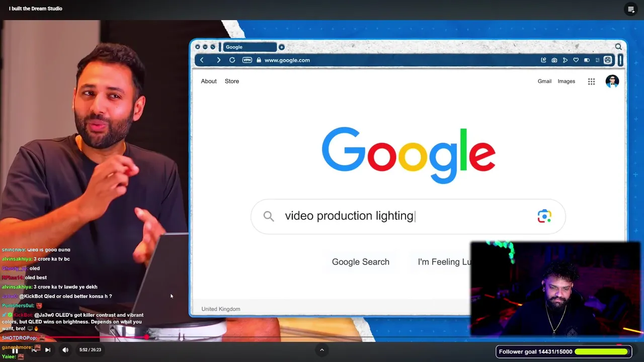Click the Google Search button
The height and width of the screenshot is (362, 644).
coord(361,262)
